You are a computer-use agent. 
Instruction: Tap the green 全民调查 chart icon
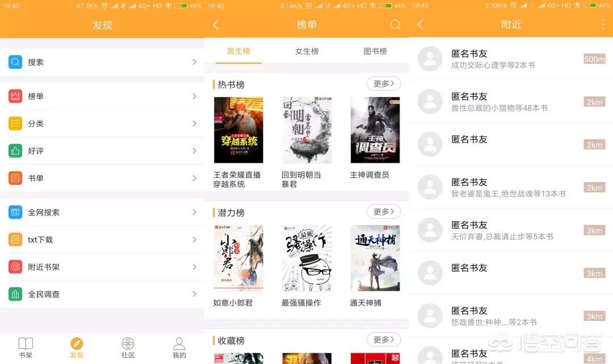(15, 294)
